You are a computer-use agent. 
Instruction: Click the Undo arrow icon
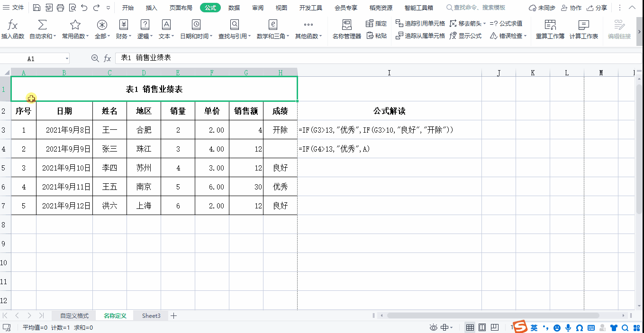point(84,8)
